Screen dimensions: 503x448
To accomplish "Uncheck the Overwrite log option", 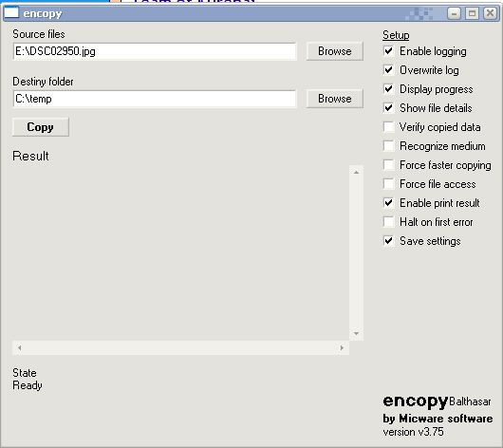I will (x=388, y=70).
